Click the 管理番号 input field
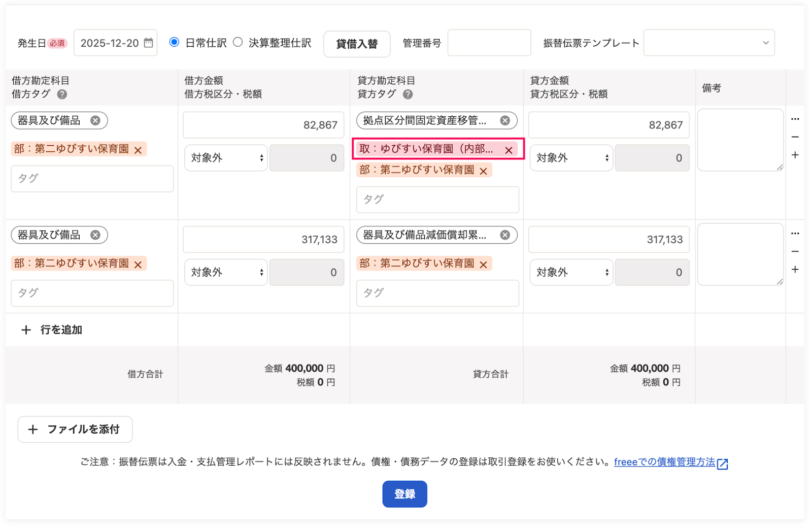The height and width of the screenshot is (528, 812). pos(489,43)
